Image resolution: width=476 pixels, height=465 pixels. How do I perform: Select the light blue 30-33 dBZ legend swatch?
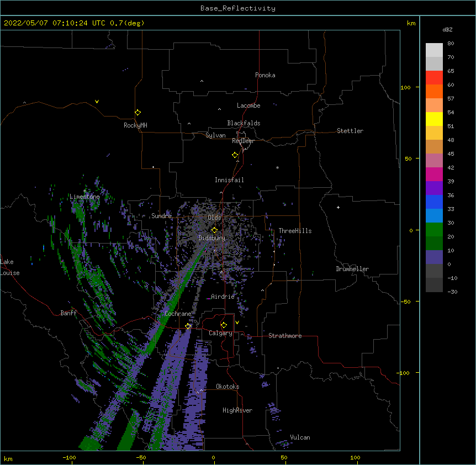coord(434,215)
